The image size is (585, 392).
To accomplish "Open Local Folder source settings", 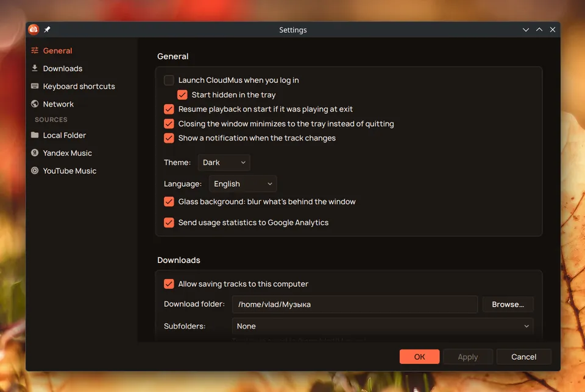I will coord(64,135).
